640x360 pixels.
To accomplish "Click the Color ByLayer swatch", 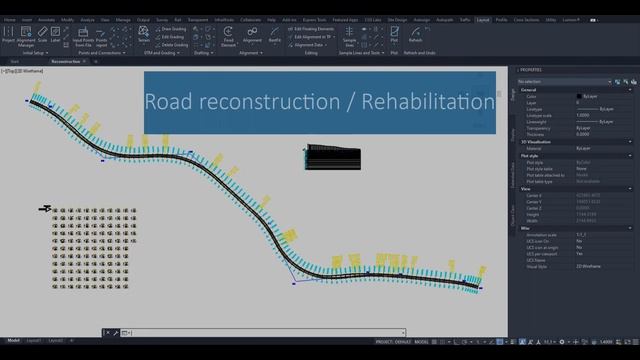I will point(579,96).
